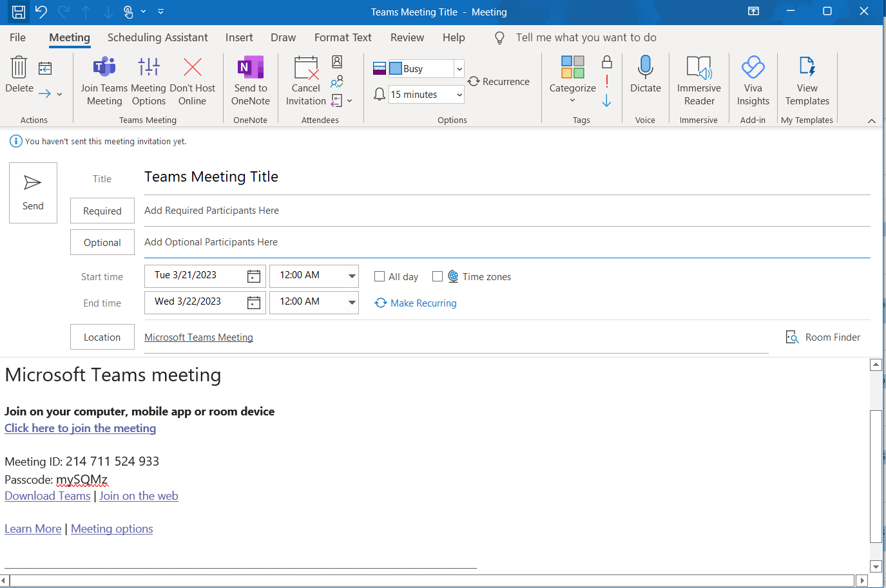Click Don't Host Online
This screenshot has height=588, width=886.
(x=192, y=81)
